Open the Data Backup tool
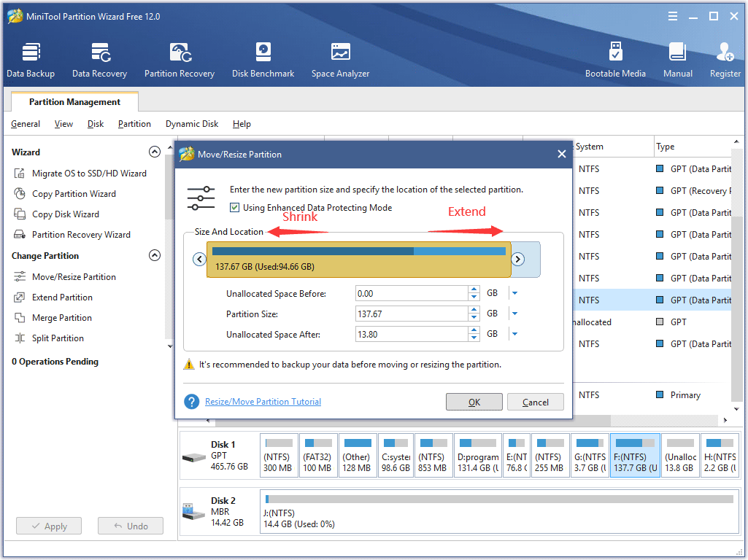This screenshot has height=560, width=748. 31,60
